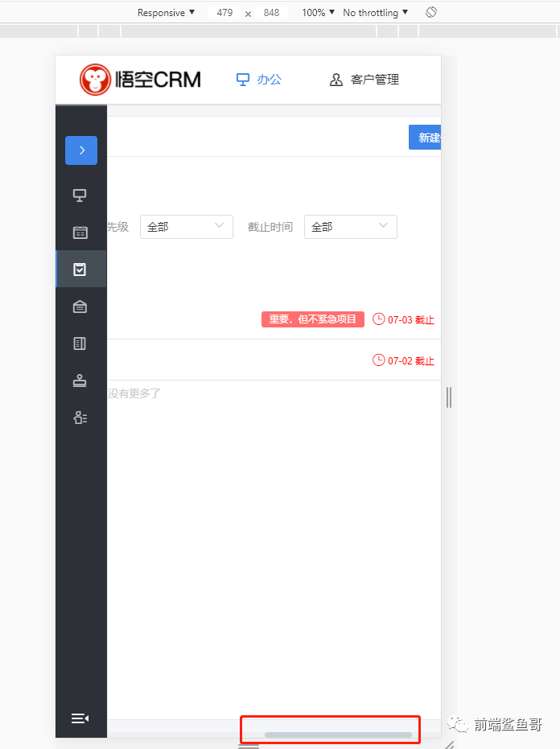The width and height of the screenshot is (560, 749).
Task: Open the approval stamp icon in sidebar
Action: 80,381
